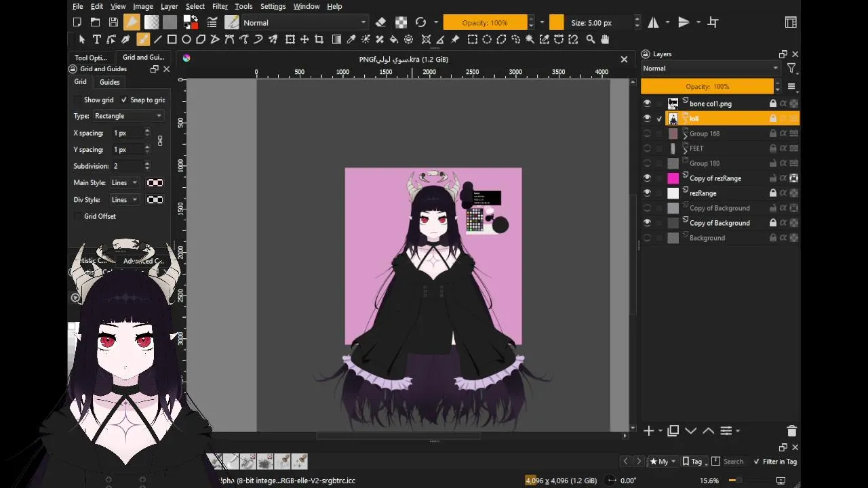Open the Filter menu
This screenshot has width=868, height=488.
coord(220,6)
